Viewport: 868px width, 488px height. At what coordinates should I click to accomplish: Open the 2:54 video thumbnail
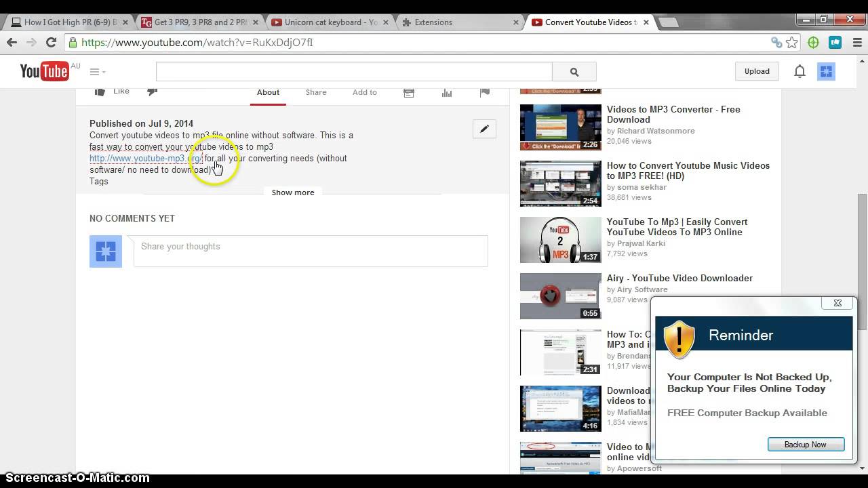coord(560,184)
